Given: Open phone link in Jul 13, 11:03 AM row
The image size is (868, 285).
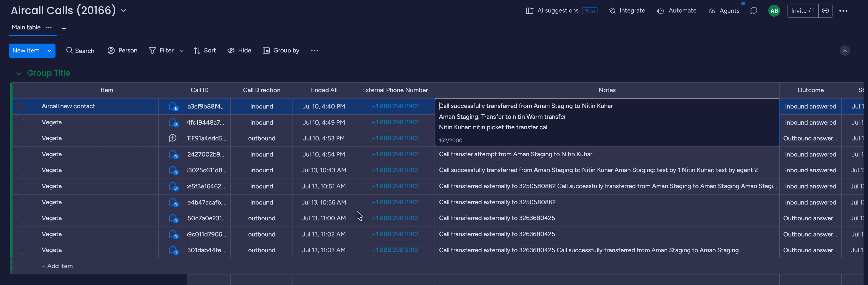Looking at the screenshot, I should click(395, 250).
